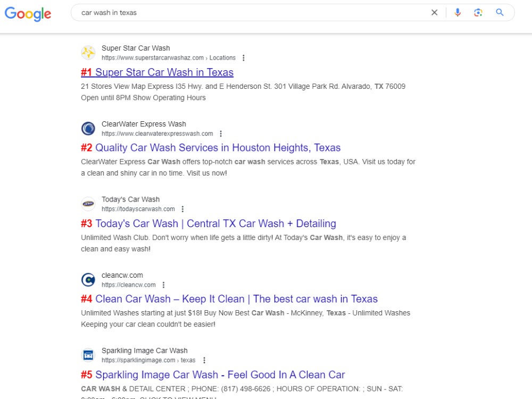
Task: Open the three-dot menu for Sparkling Image result
Action: click(x=204, y=360)
